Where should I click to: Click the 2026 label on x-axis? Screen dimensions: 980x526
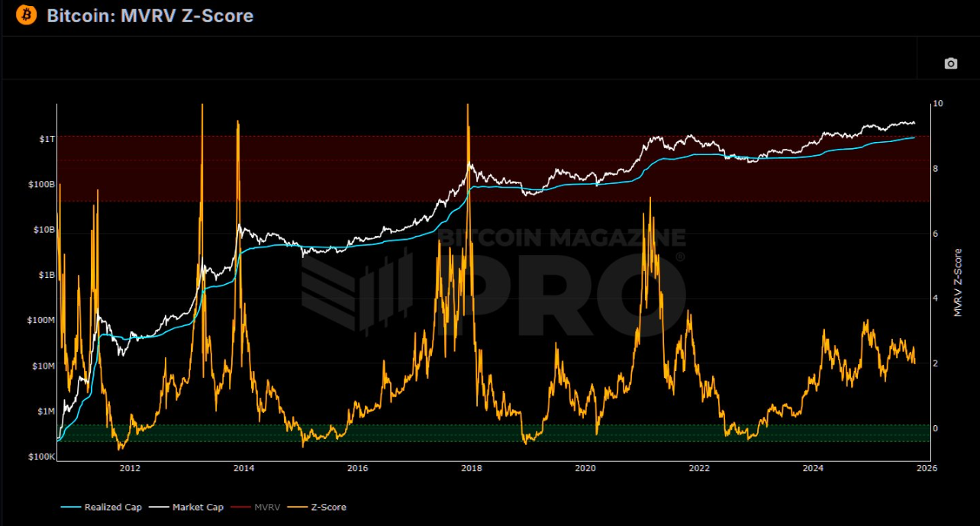click(927, 467)
